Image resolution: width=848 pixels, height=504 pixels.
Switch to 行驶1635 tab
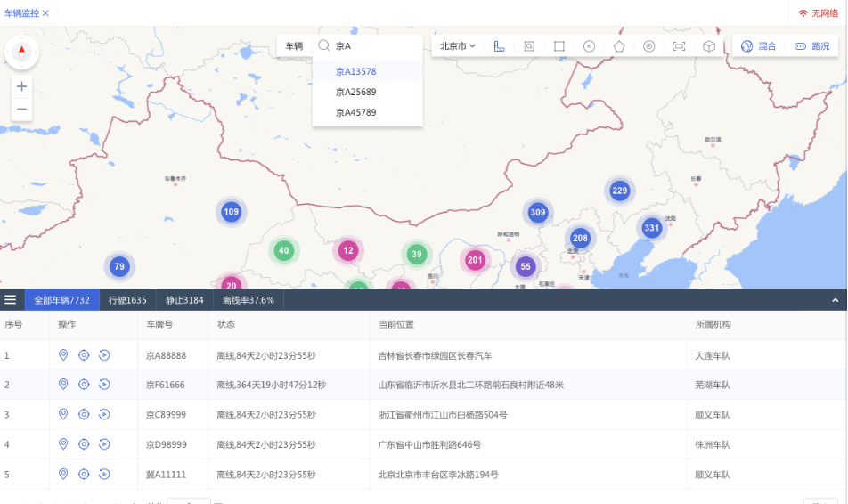127,300
